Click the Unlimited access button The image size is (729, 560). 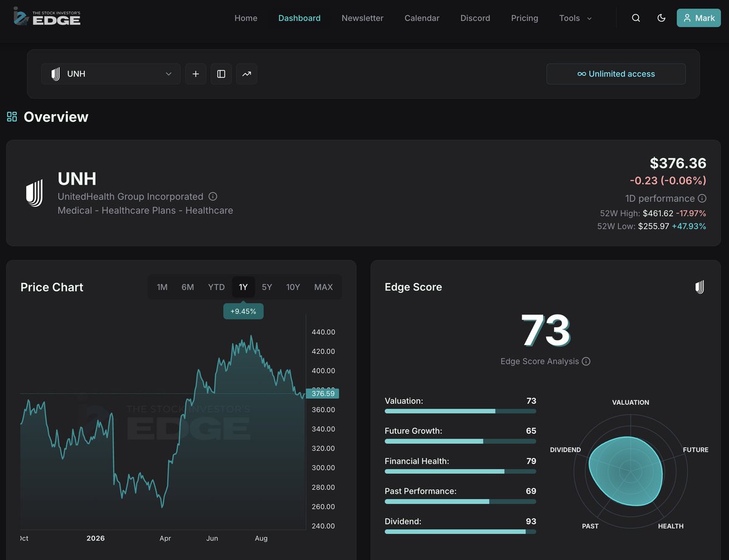point(616,74)
